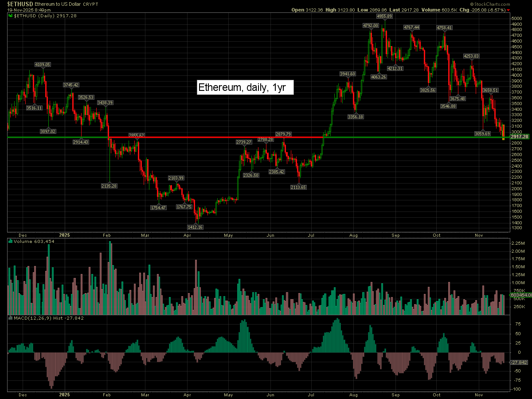Click the 2917.28 current price tag
The height and width of the screenshot is (399, 532).
(519, 137)
